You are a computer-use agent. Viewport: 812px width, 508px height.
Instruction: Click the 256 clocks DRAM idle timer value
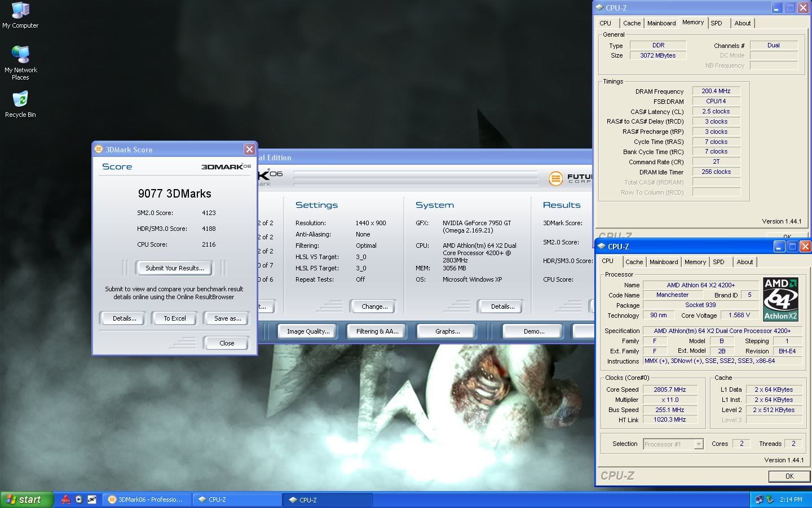716,172
